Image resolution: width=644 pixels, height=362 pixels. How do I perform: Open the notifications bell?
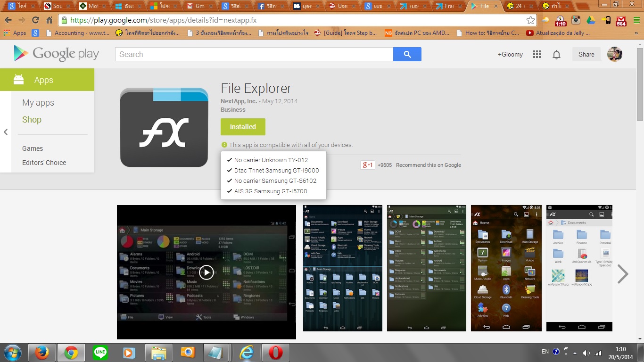[557, 55]
